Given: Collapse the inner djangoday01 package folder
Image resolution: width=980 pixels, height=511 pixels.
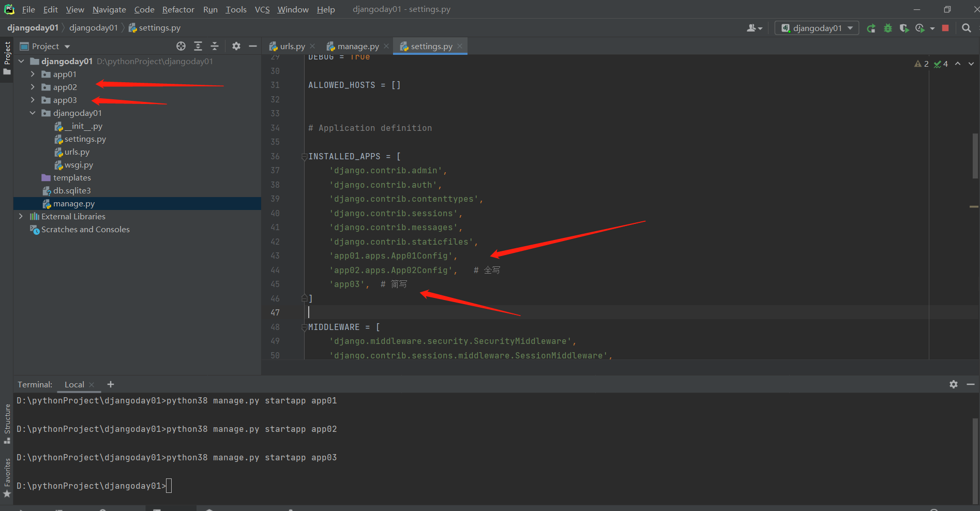Looking at the screenshot, I should click(33, 113).
